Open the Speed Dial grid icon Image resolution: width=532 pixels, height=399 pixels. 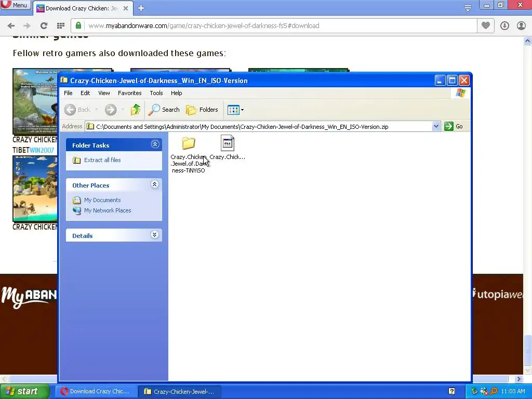point(61,26)
